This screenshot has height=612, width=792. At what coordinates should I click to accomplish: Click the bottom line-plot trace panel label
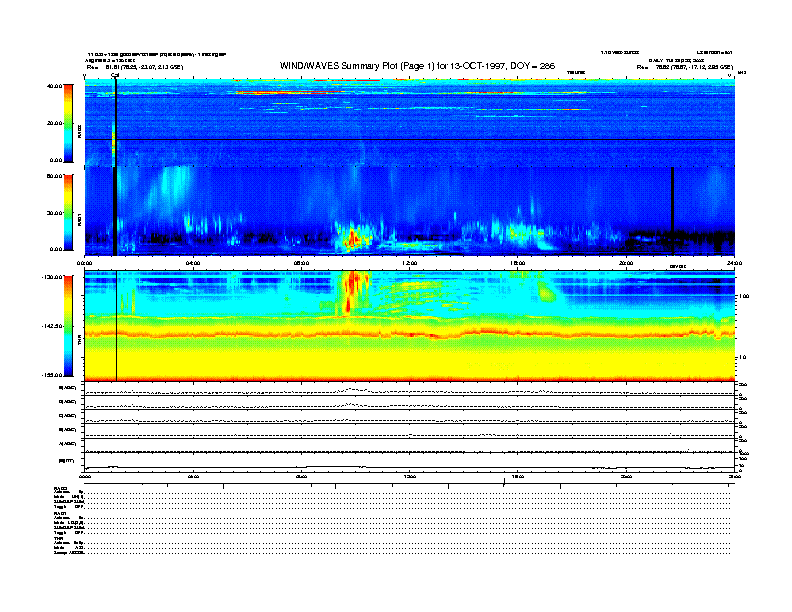point(66,461)
